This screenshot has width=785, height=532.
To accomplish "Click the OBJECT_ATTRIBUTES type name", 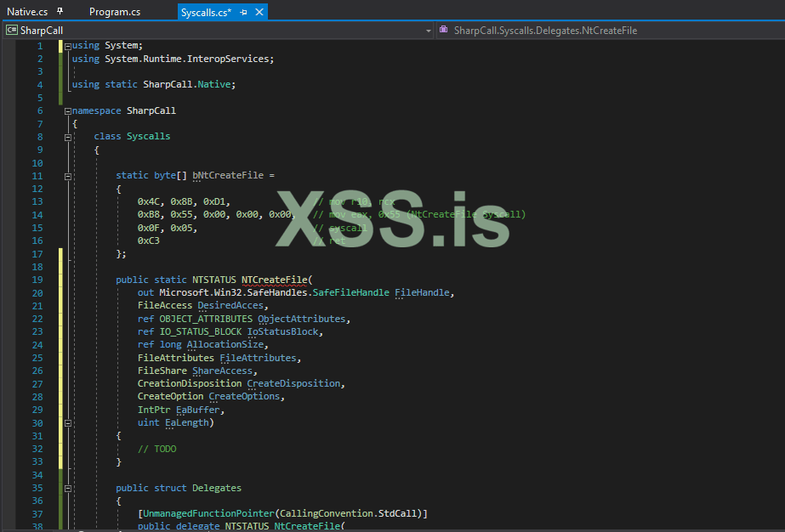I will tap(207, 319).
